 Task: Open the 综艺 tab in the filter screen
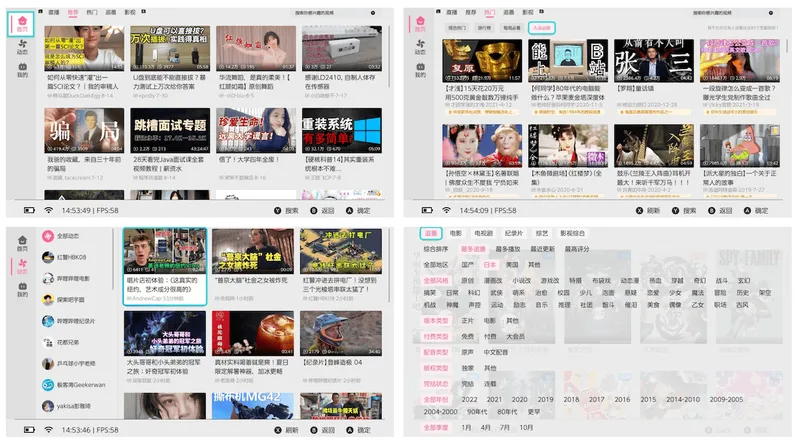point(542,233)
